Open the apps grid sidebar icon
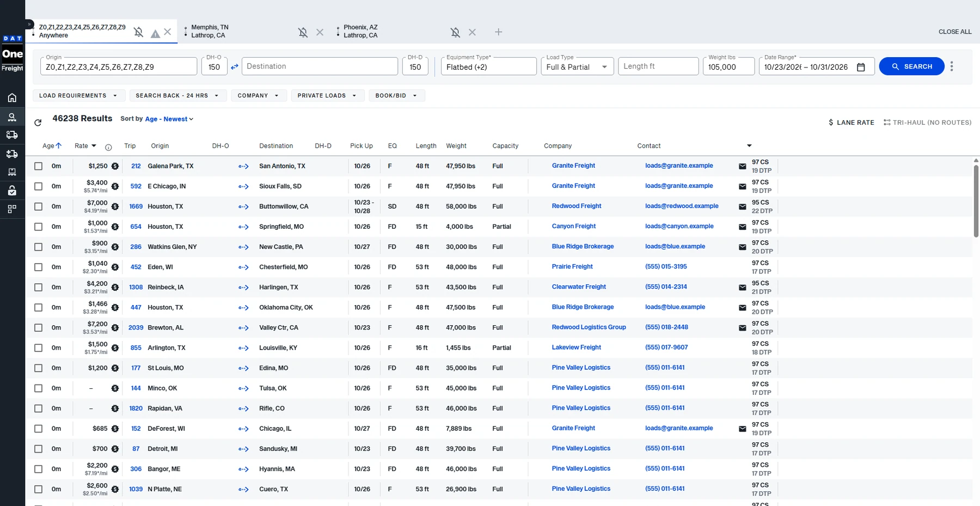 [x=12, y=209]
